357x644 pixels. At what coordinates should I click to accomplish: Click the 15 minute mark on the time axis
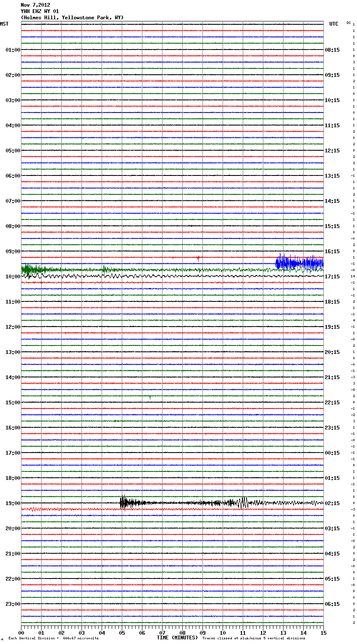(x=323, y=633)
